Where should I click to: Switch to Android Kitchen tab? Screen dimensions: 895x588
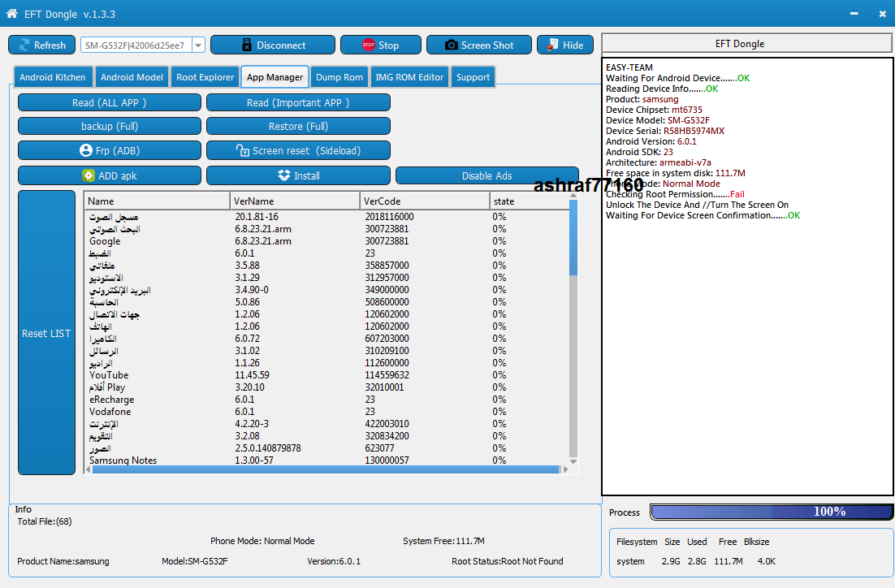click(53, 77)
